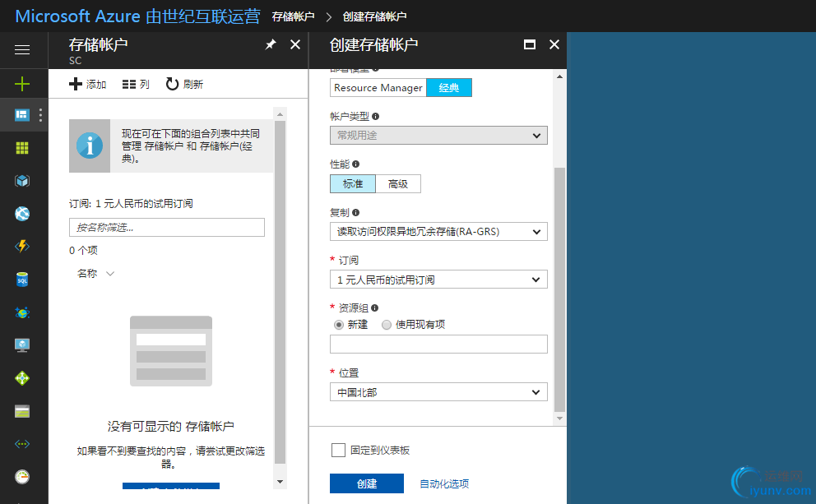The height and width of the screenshot is (504, 816).
Task: Maximize the 创建存储帐户 blade
Action: (529, 44)
